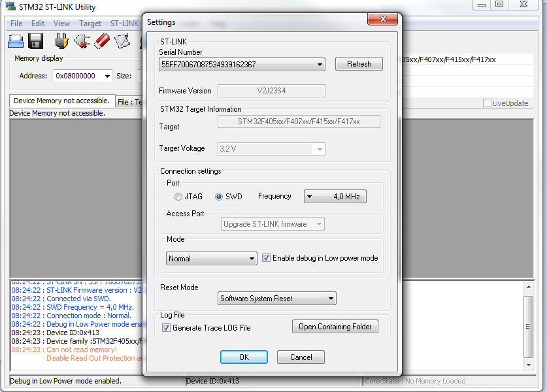
Task: Click the status bar 'Device ID:0x413' entry
Action: click(x=212, y=381)
